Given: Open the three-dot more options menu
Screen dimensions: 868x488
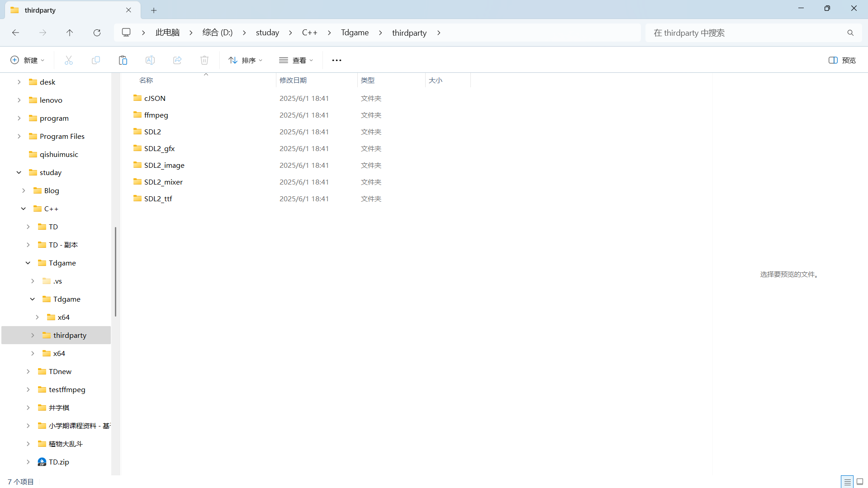Looking at the screenshot, I should click(337, 60).
